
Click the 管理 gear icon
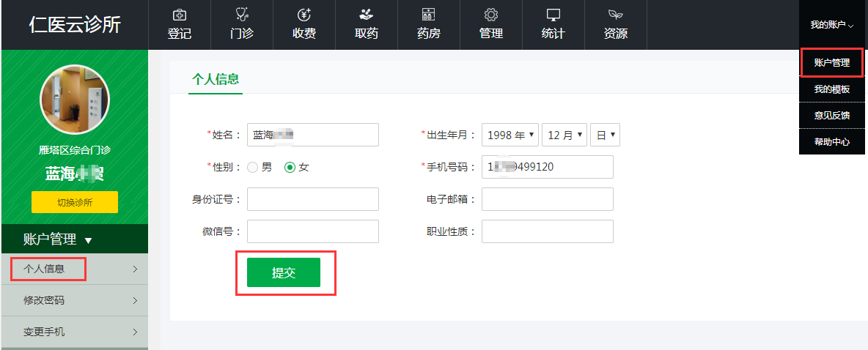[x=490, y=15]
